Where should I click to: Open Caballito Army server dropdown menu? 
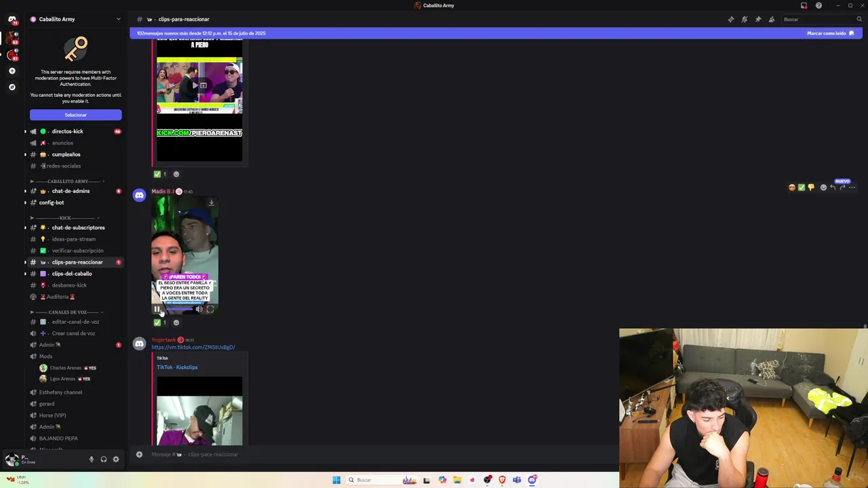(118, 19)
